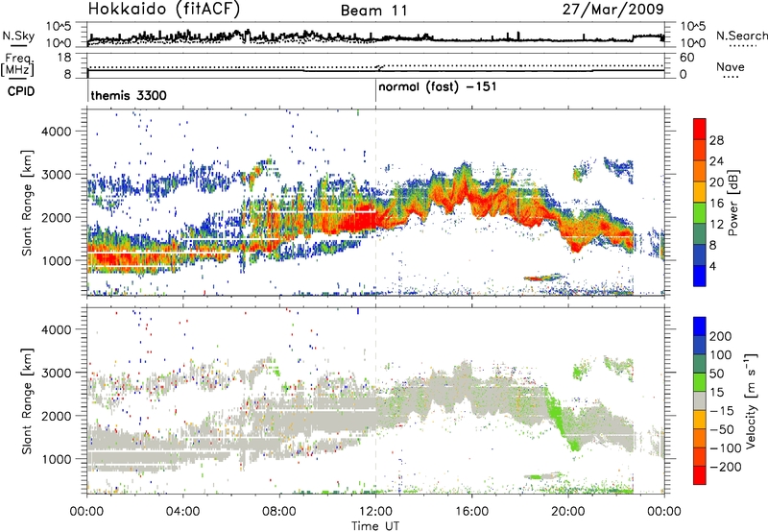Viewport: 768px width, 532px height.
Task: Pick the gray segment of Velocity color bar
Action: [x=700, y=401]
